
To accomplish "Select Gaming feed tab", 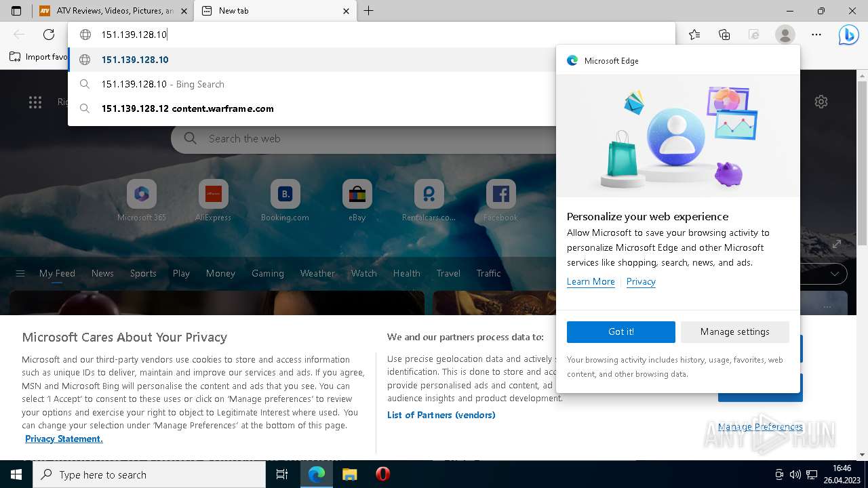I will [267, 273].
